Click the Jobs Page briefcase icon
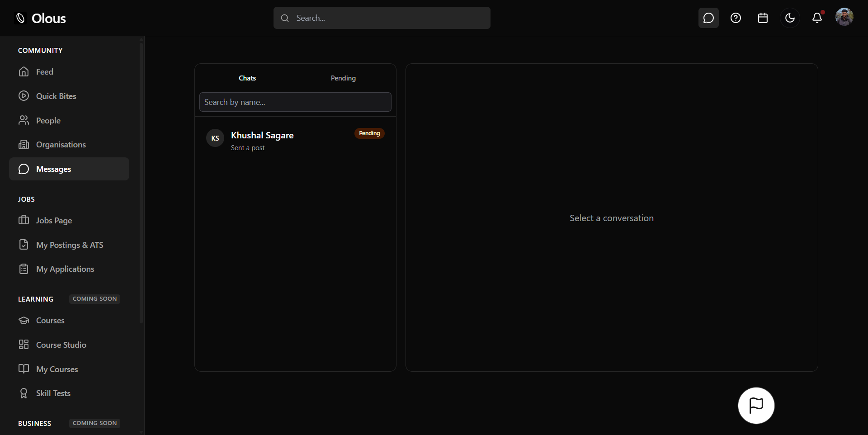This screenshot has height=435, width=868. [x=24, y=220]
